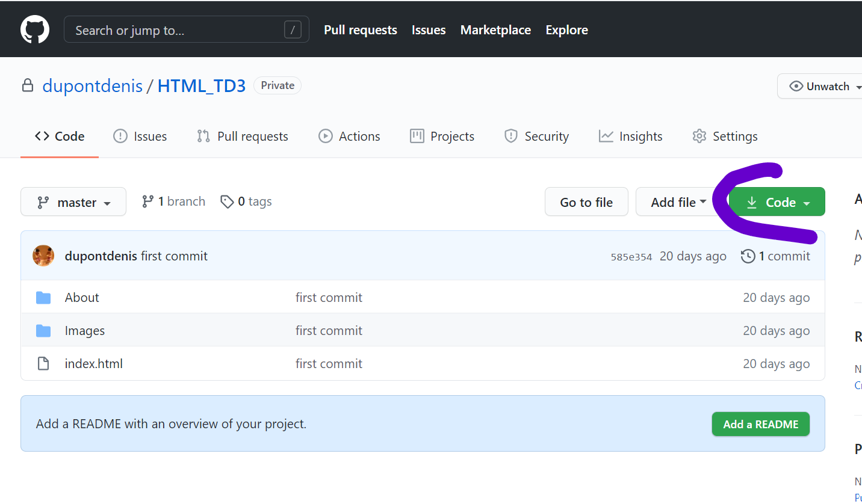Click the eye icon on Unwatch button
The image size is (862, 504).
(796, 86)
